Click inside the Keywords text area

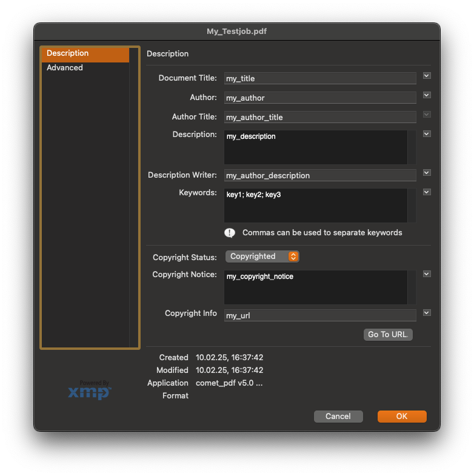[x=316, y=206]
